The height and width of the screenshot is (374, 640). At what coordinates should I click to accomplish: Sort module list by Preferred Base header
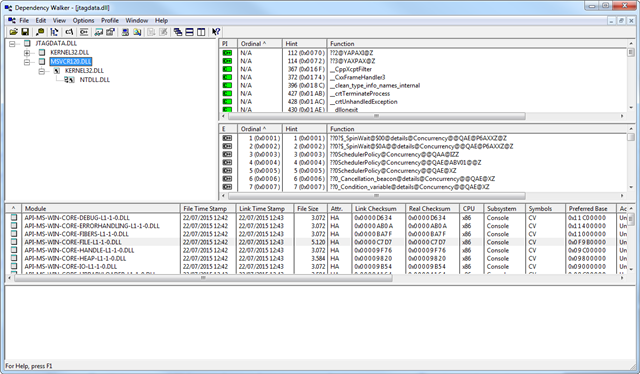[591, 209]
